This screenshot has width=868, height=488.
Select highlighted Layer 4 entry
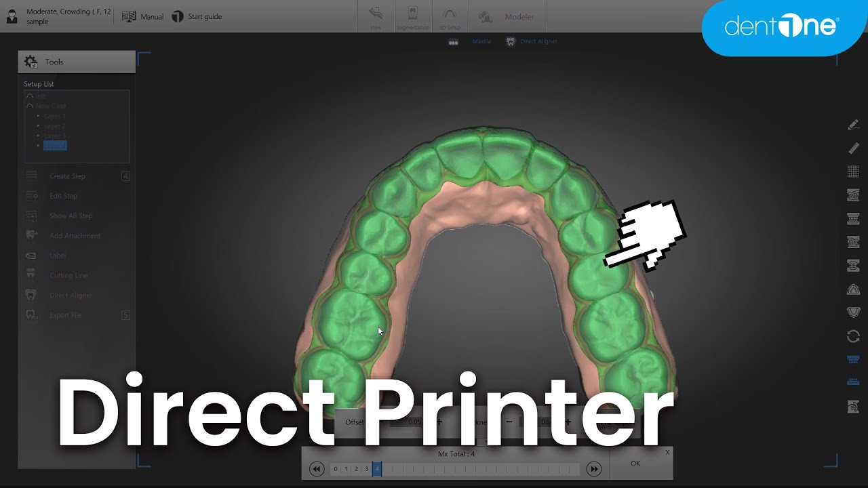coord(55,146)
